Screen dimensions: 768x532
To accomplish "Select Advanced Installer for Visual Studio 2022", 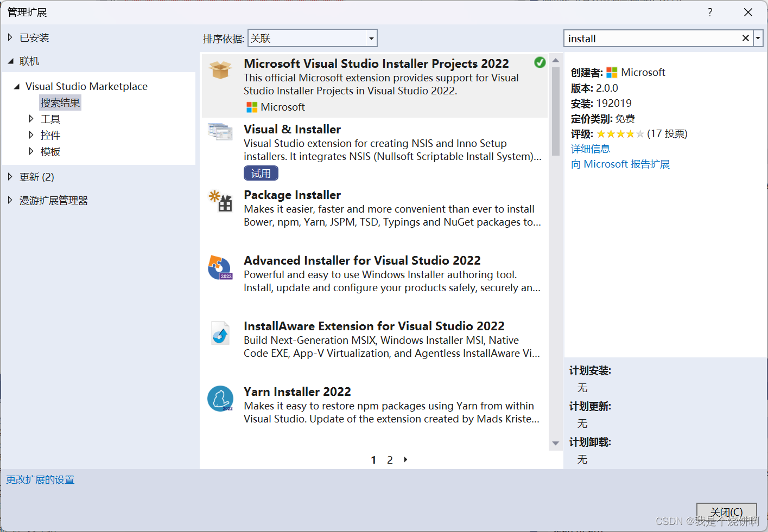I will click(362, 260).
